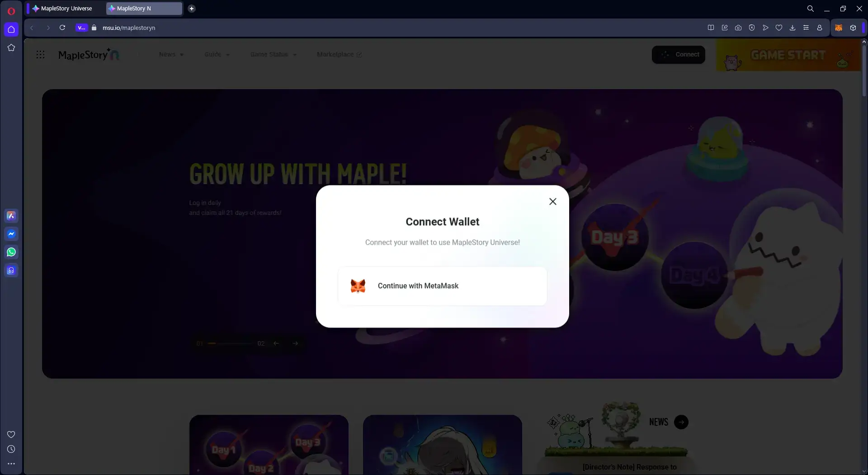Open WhatsApp in the sidebar
This screenshot has width=868, height=475.
coord(11,252)
